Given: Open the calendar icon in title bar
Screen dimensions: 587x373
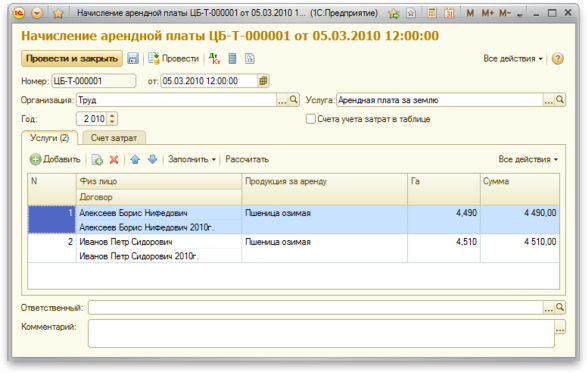Looking at the screenshot, I should click(x=449, y=13).
